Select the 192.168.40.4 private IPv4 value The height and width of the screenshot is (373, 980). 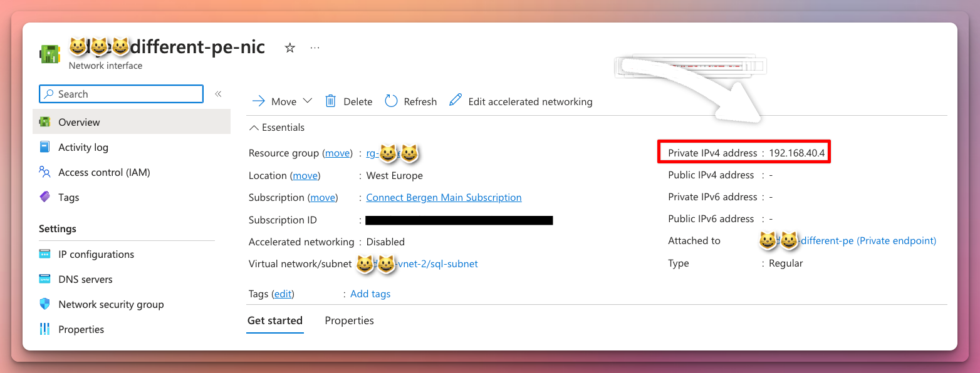point(797,153)
